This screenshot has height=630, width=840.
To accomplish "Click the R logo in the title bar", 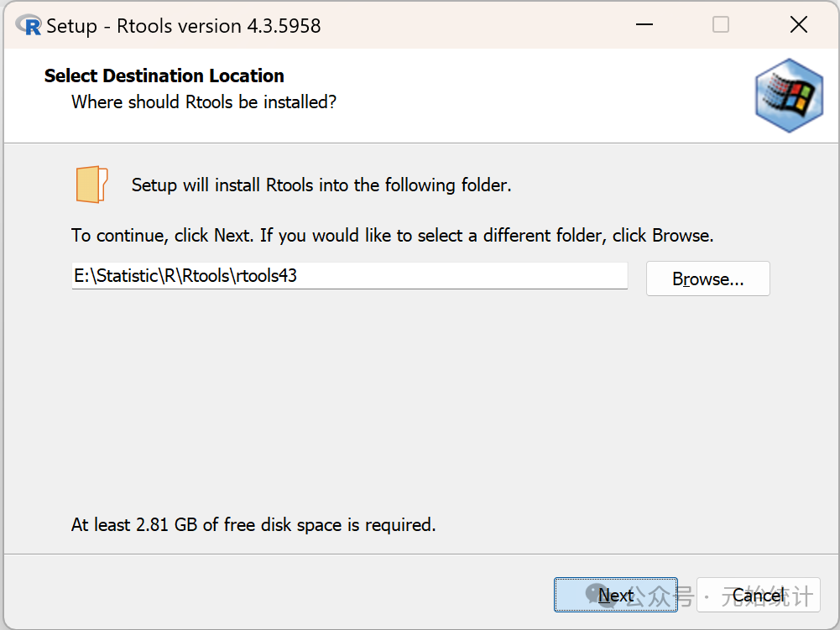I will coord(29,25).
